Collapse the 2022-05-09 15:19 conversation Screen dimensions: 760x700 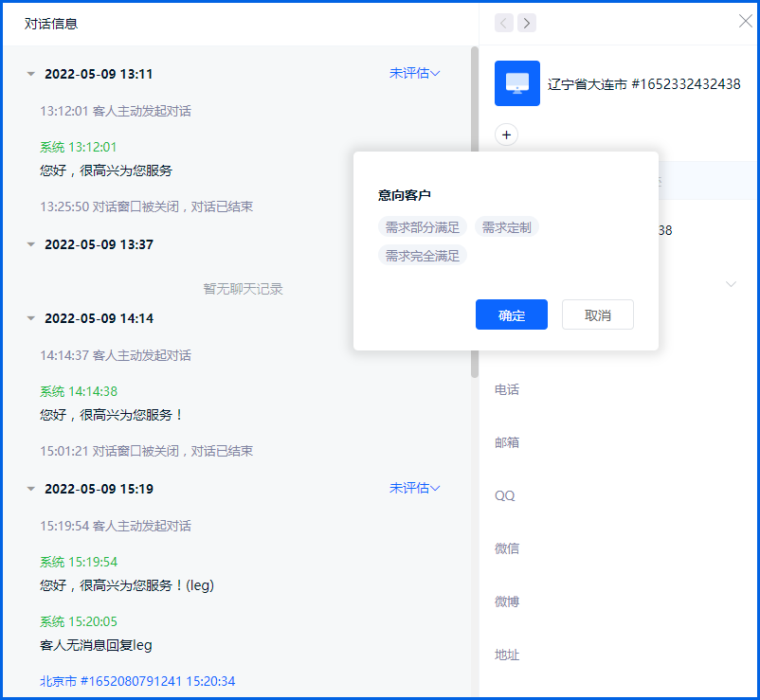click(x=31, y=489)
